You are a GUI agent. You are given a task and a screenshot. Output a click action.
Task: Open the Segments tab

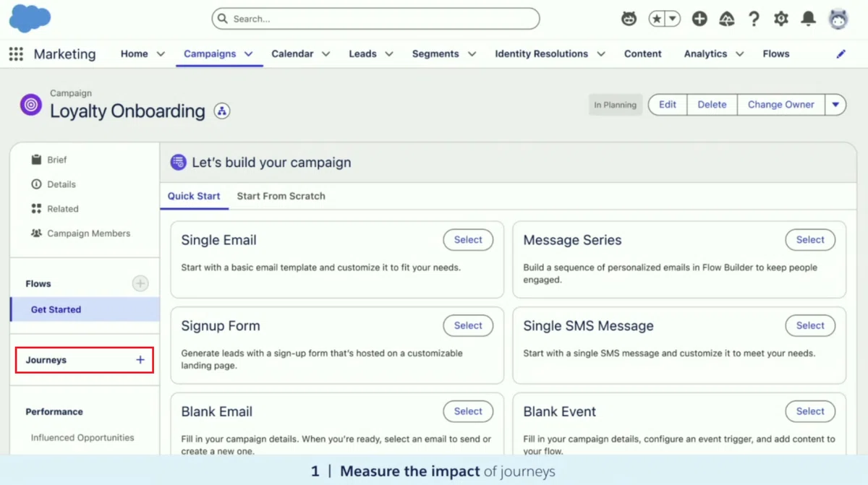click(435, 53)
